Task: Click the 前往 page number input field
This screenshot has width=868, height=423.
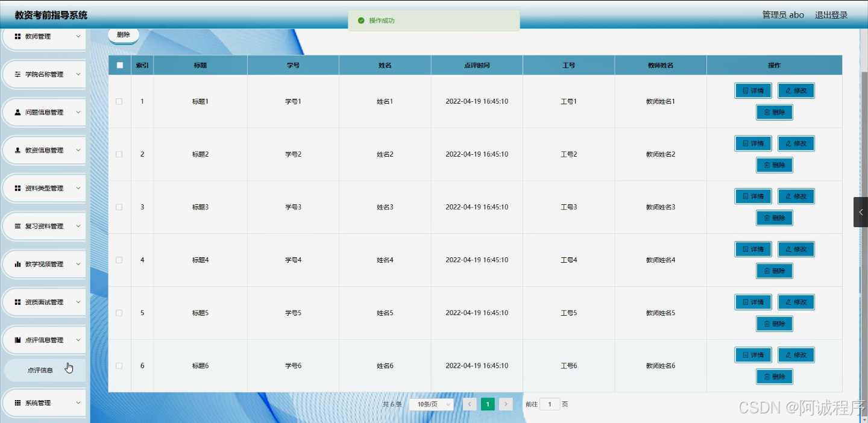Action: [x=550, y=404]
